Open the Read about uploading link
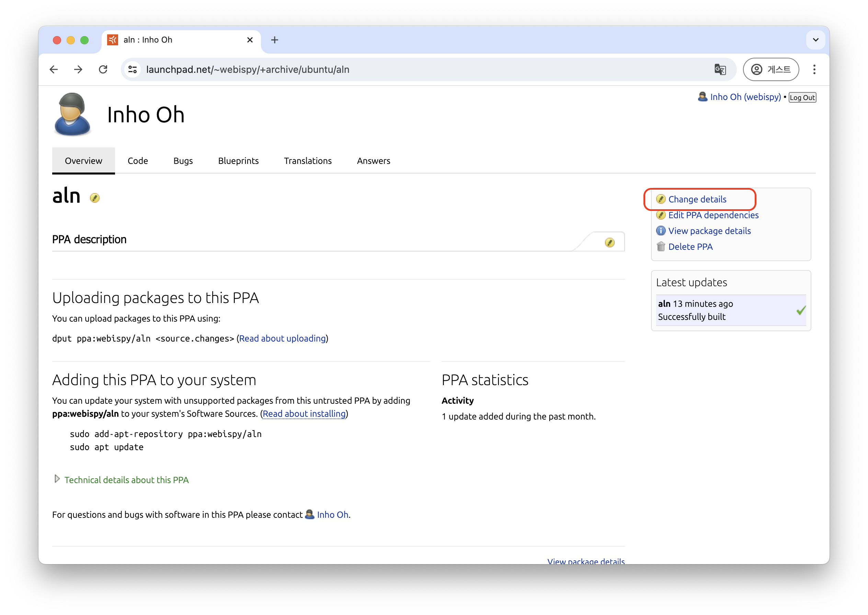The image size is (868, 615). 282,338
